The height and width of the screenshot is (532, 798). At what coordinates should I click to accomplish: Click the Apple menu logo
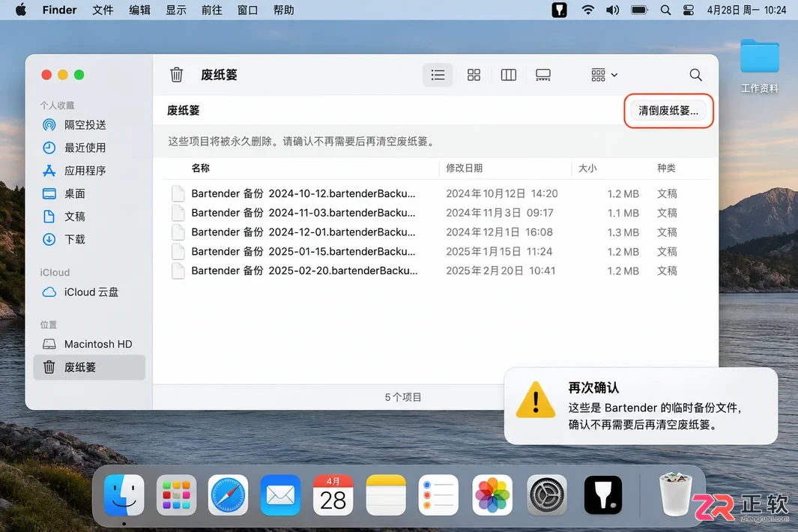[21, 10]
